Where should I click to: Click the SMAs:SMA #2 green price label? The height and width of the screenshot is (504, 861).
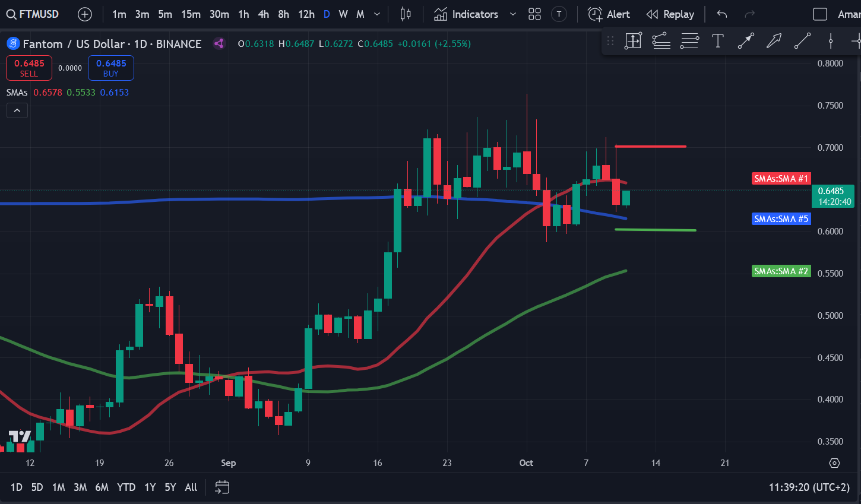tap(781, 271)
